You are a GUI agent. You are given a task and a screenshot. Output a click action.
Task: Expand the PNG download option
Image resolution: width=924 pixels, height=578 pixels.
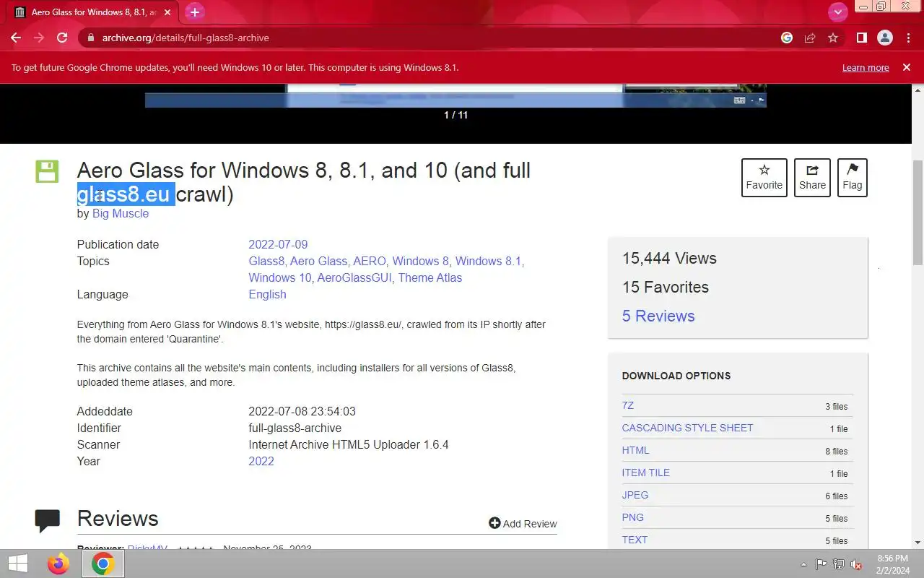tap(632, 517)
